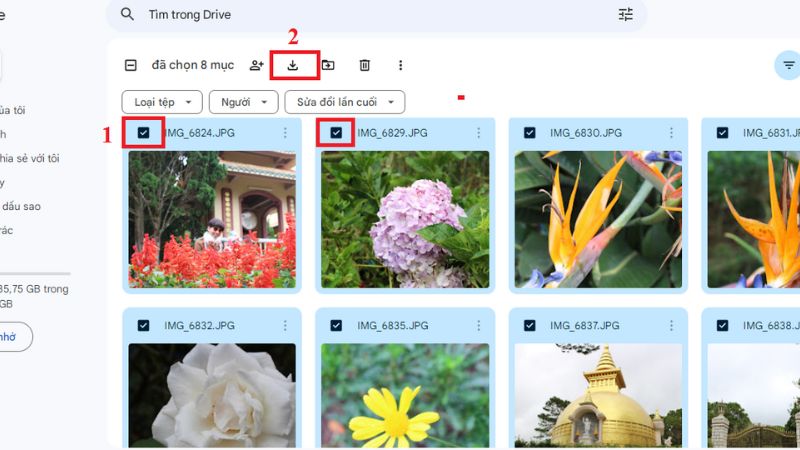Open the hydrangea photo thumbnail IMG_6829
The height and width of the screenshot is (450, 800).
click(405, 219)
